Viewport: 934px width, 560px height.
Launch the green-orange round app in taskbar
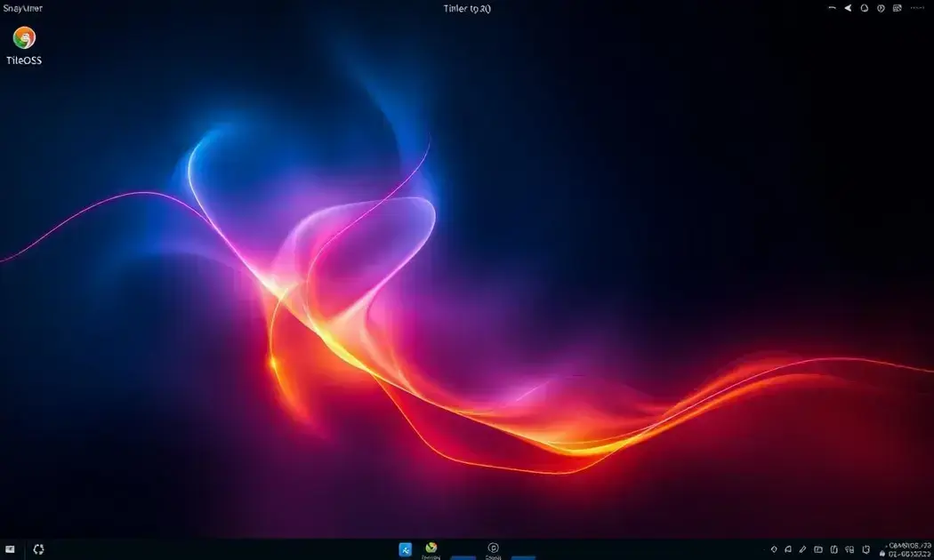tap(431, 548)
